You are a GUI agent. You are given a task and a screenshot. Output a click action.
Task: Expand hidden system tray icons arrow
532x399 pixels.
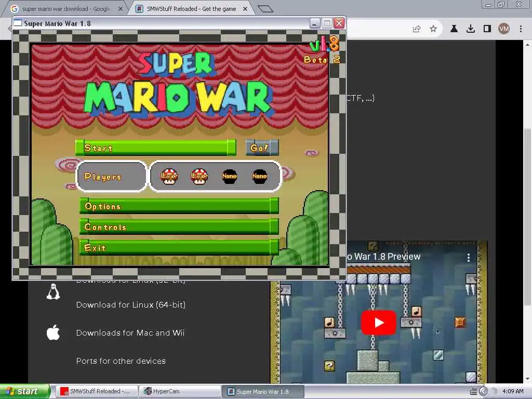coord(484,392)
